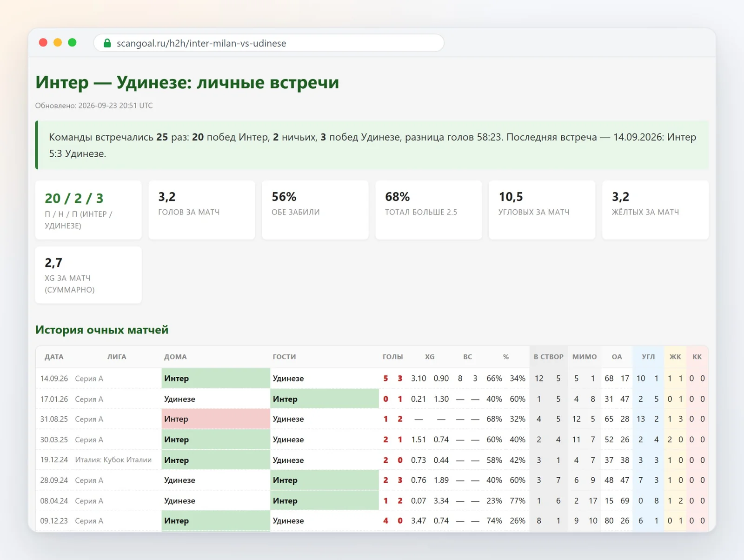Viewport: 744px width, 560px height.
Task: Click possession 68% in 31.08.25 row
Action: pyautogui.click(x=494, y=419)
